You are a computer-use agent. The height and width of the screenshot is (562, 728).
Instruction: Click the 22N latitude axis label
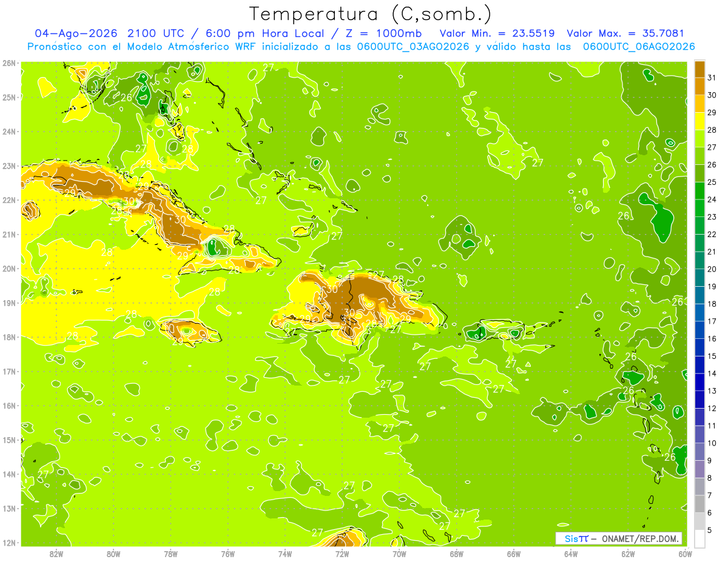pos(8,200)
